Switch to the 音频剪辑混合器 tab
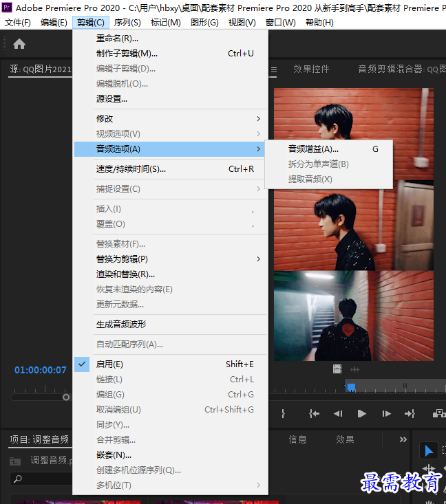 tap(402, 69)
